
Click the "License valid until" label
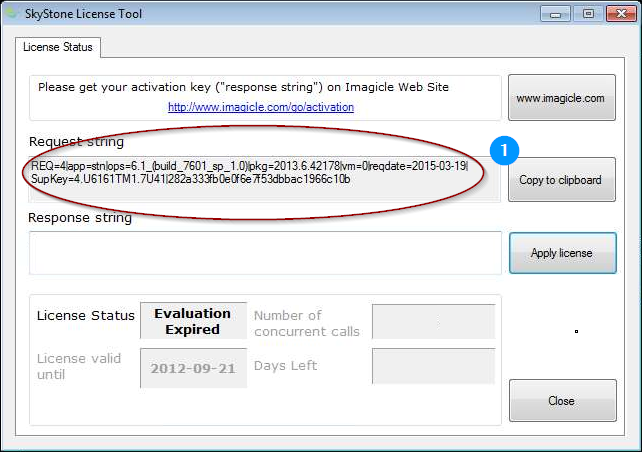[79, 366]
